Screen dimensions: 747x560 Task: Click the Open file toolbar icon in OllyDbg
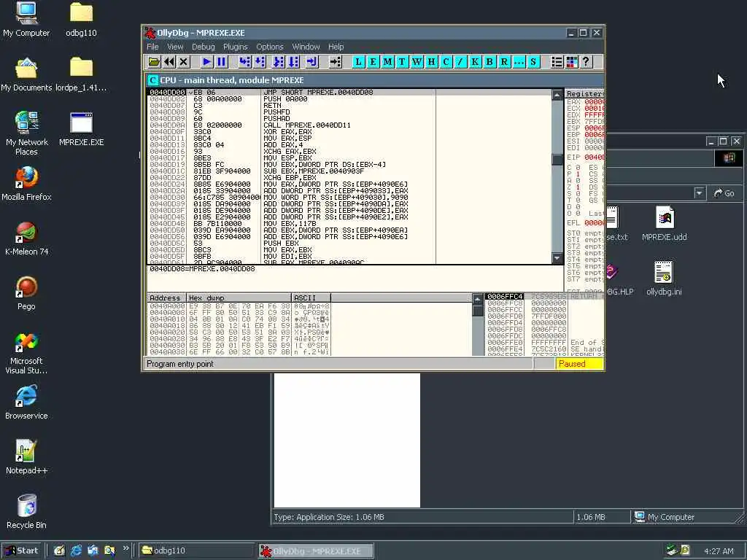point(154,62)
